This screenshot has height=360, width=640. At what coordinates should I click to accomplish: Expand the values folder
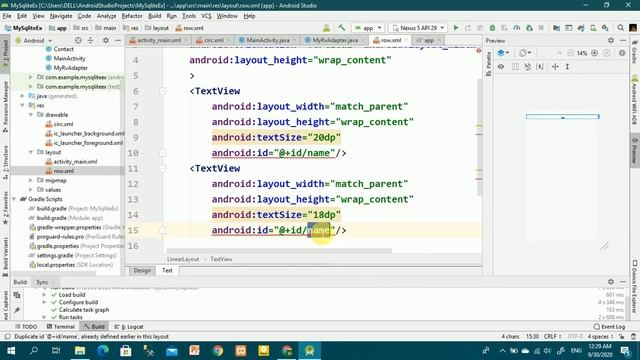31,190
